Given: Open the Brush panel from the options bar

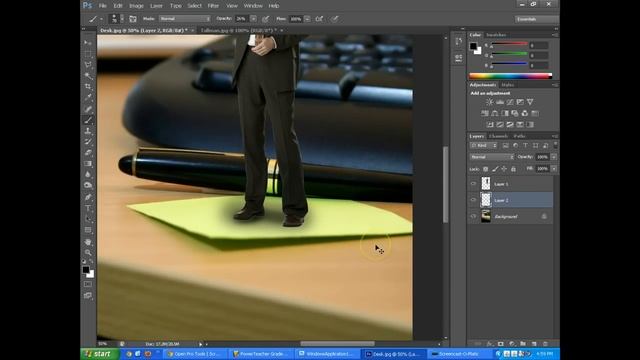Looking at the screenshot, I should pos(133,19).
